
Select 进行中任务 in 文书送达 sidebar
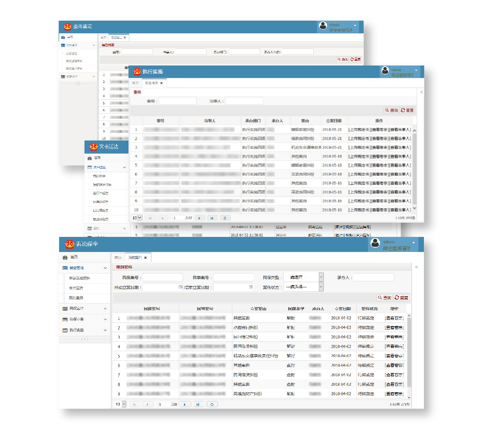pos(101,193)
